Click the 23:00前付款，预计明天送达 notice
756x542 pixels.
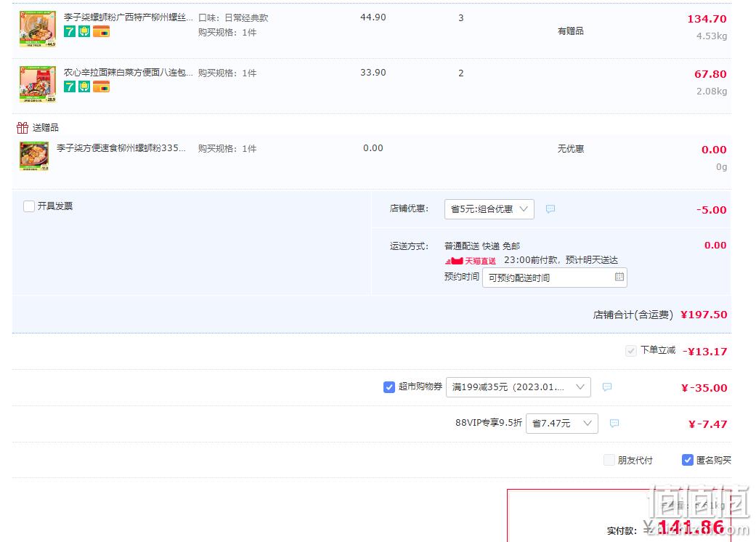click(561, 260)
